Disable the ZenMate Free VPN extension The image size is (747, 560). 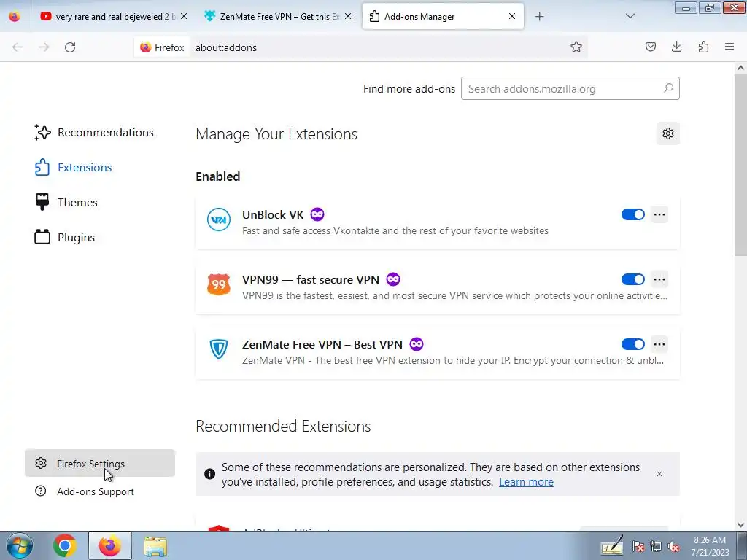[x=632, y=344]
